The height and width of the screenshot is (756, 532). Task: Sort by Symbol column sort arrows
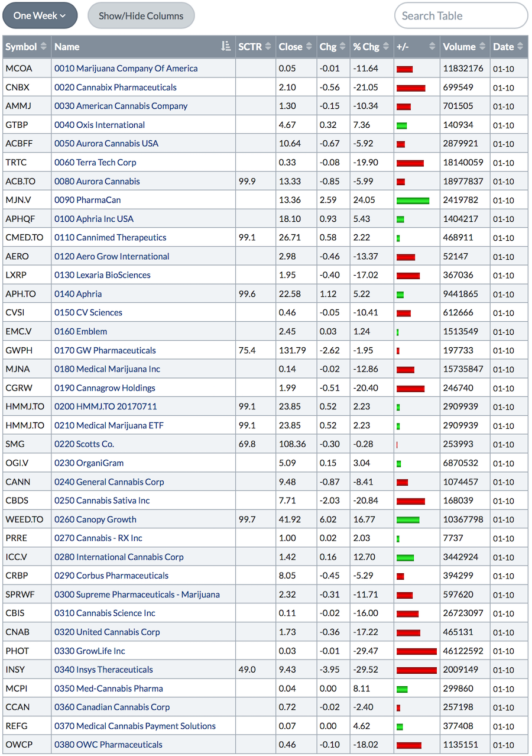click(x=43, y=47)
